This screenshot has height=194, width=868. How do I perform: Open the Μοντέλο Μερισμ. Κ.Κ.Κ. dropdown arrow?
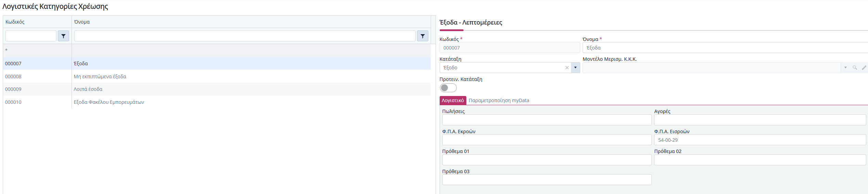click(845, 68)
